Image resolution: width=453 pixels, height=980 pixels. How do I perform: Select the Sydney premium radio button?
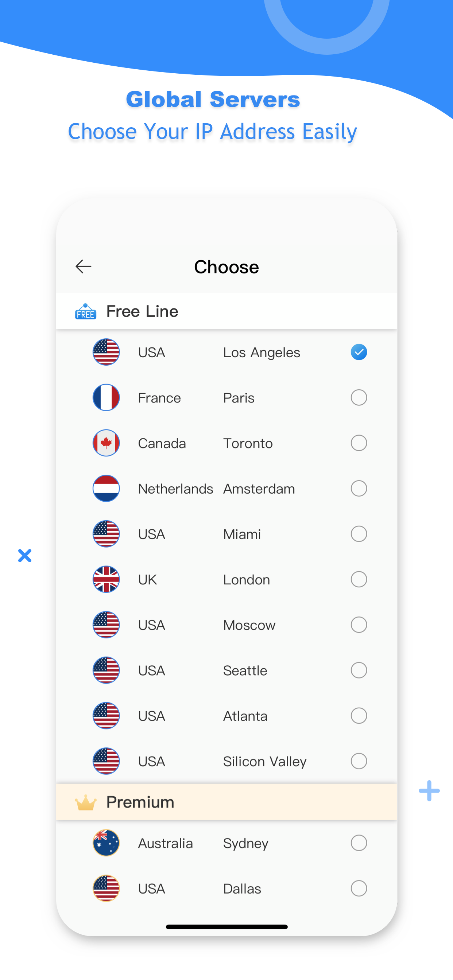click(x=359, y=843)
